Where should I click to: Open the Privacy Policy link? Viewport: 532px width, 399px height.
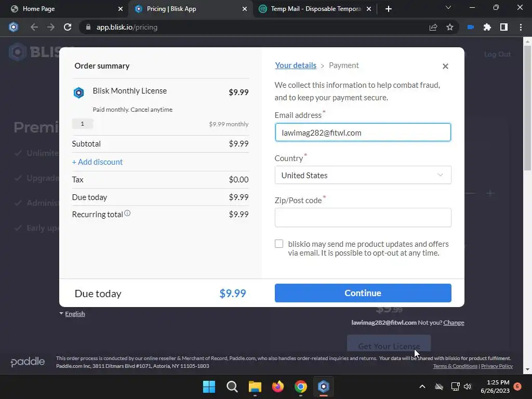click(x=497, y=366)
